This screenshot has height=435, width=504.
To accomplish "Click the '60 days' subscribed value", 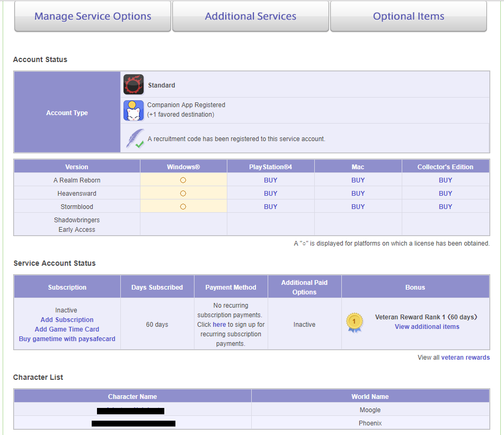I will (157, 324).
